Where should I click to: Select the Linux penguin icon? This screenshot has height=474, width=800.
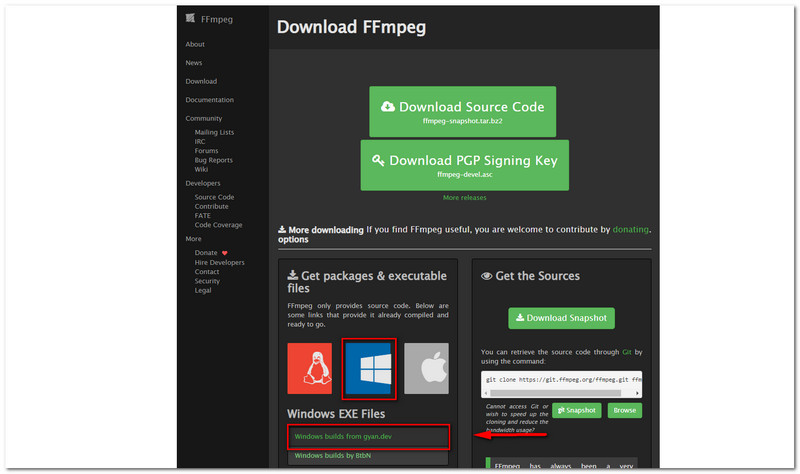[310, 368]
